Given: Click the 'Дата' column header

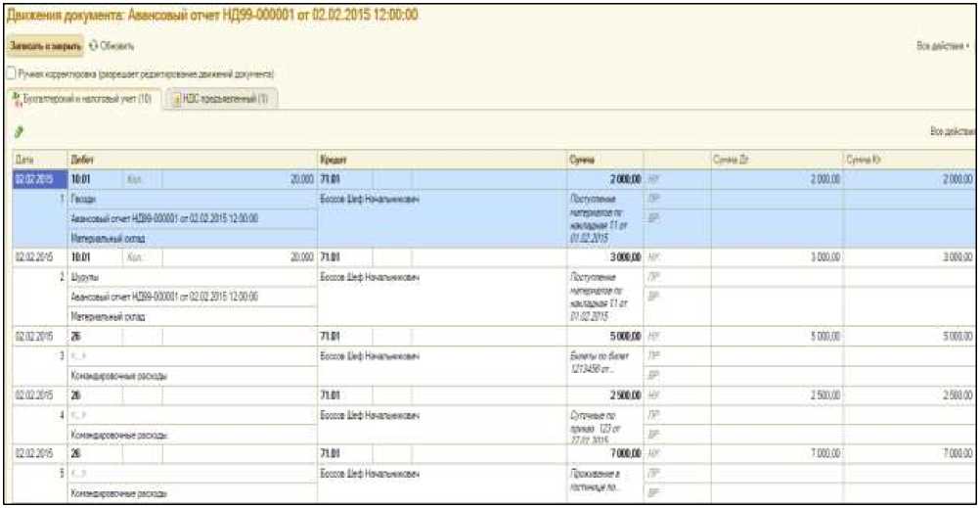Looking at the screenshot, I should (39, 161).
